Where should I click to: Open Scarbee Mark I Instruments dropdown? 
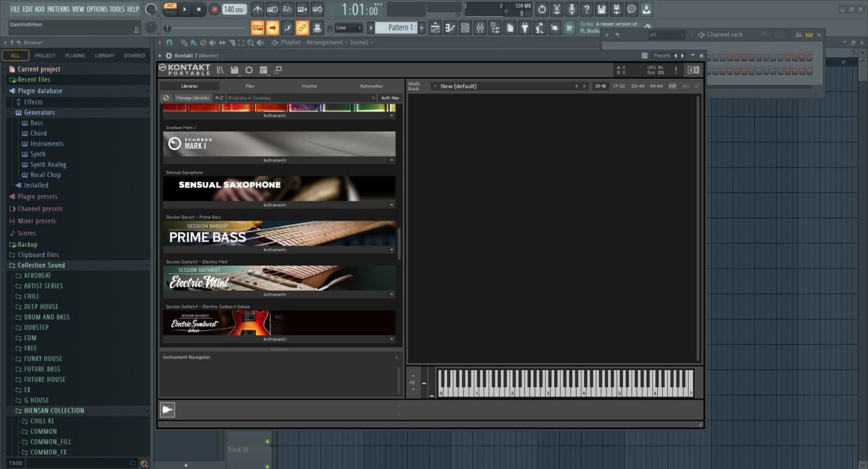[392, 160]
